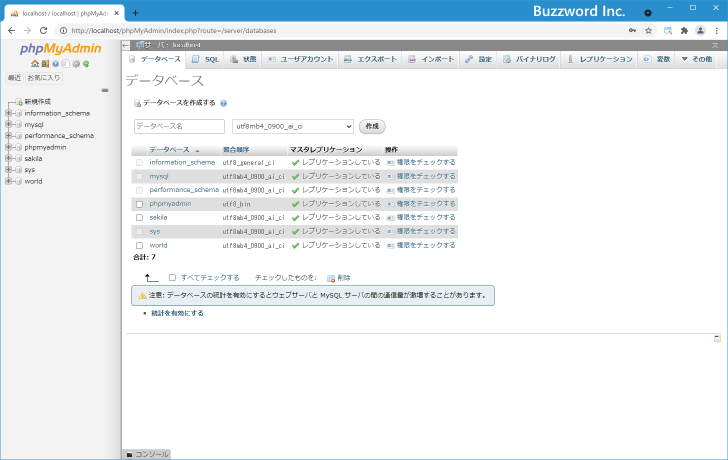Open the その他 more menu

coord(696,59)
